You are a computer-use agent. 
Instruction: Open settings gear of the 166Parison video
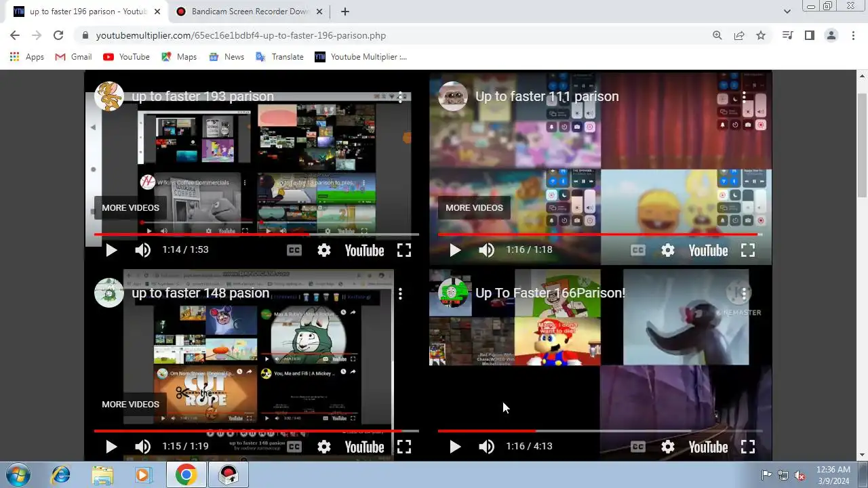(668, 447)
